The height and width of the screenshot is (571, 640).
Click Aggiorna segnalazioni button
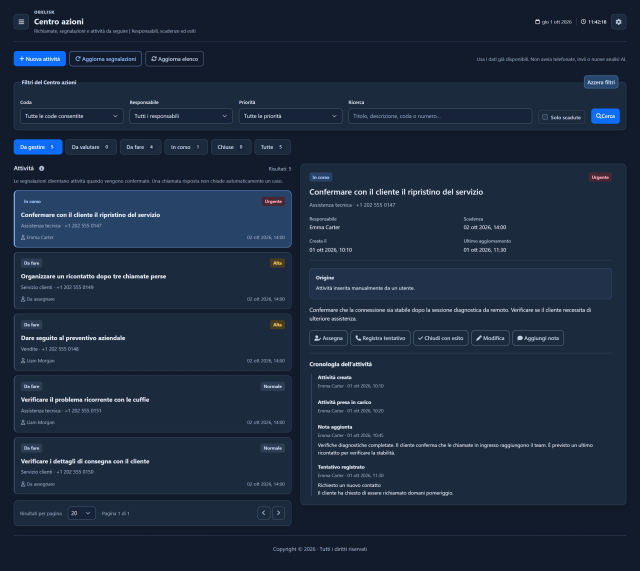point(105,59)
